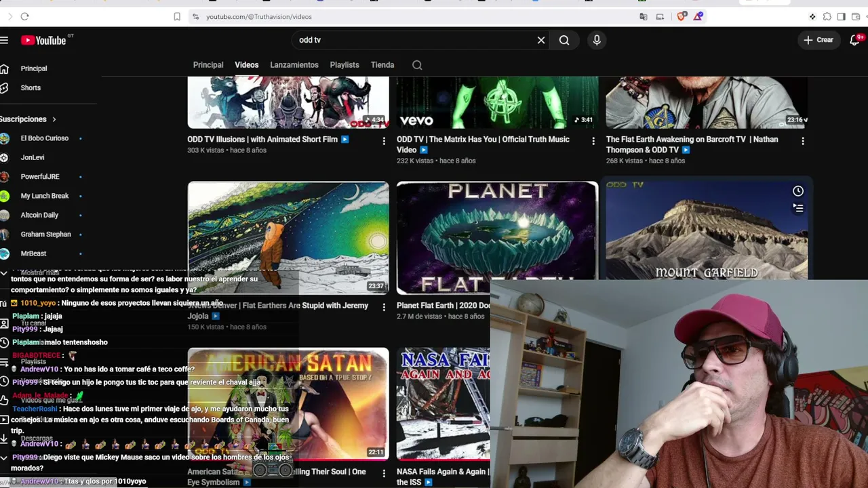Go to the Tienda tab
868x488 pixels.
[382, 65]
